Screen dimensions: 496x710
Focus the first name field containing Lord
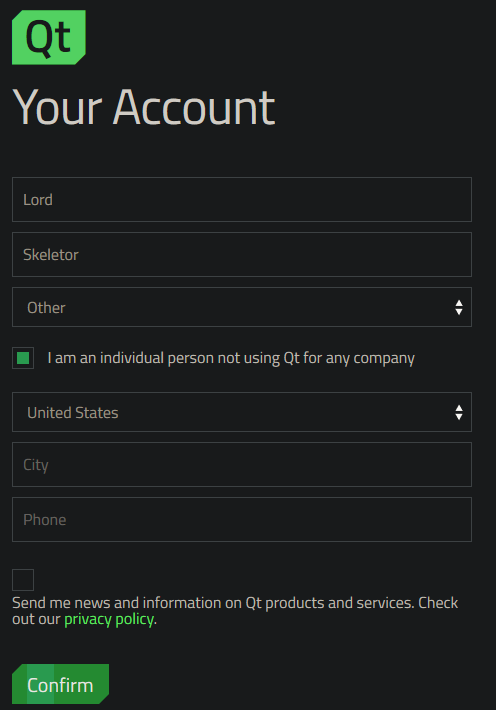242,200
